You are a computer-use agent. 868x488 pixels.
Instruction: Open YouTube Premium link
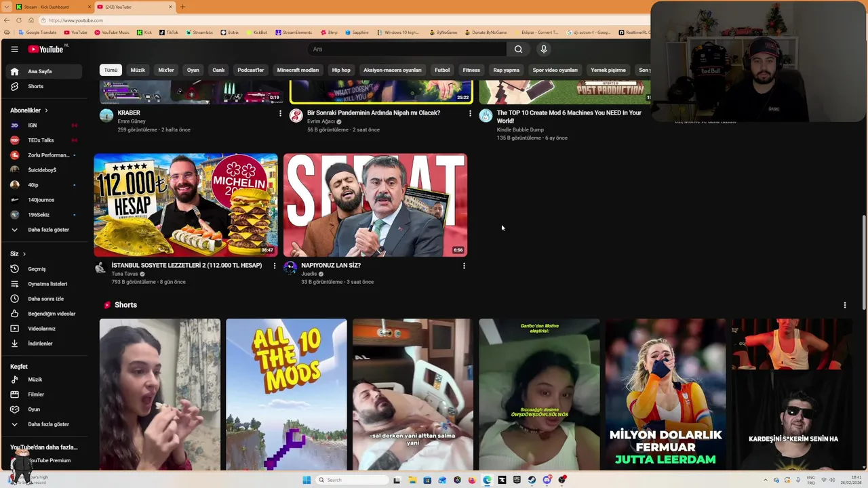[x=49, y=460]
